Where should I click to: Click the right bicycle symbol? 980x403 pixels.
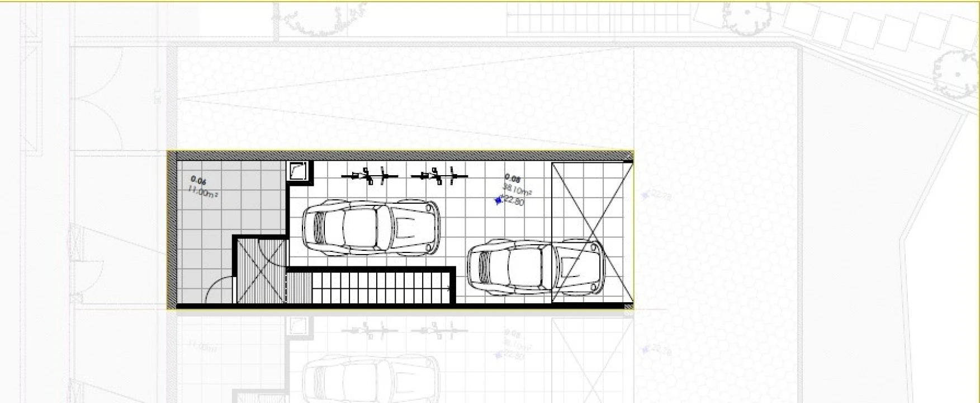pyautogui.click(x=439, y=176)
